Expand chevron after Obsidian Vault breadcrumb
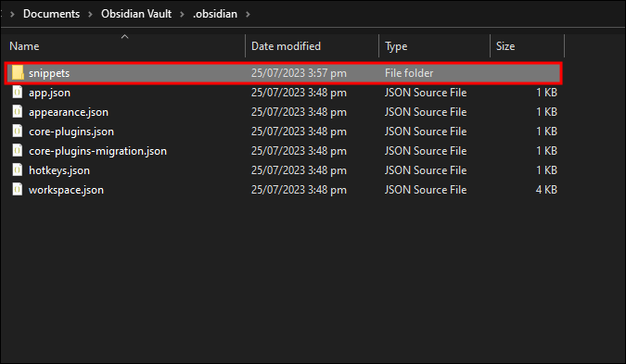Screen dimensions: 626x364 click(182, 14)
